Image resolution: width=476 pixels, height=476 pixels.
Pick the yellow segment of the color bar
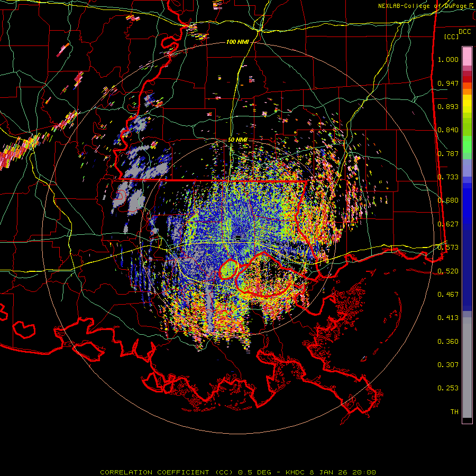467,104
